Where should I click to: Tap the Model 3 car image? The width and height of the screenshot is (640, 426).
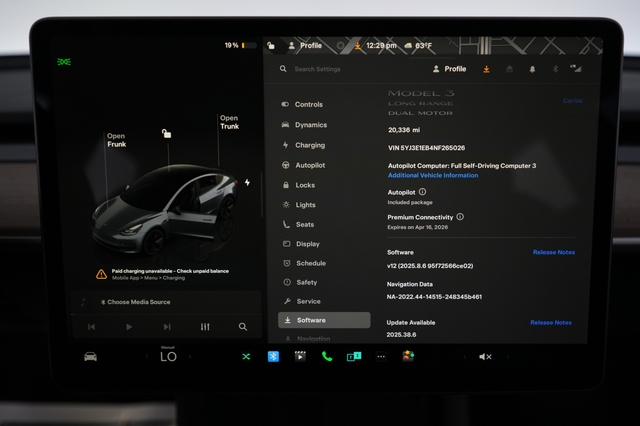click(x=165, y=210)
